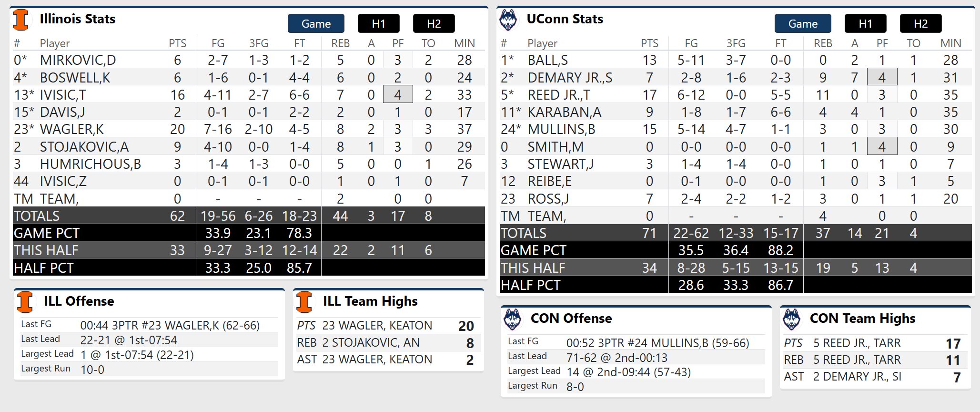Click the Husky logo in CON Offense panel
The width and height of the screenshot is (980, 412).
(x=513, y=319)
